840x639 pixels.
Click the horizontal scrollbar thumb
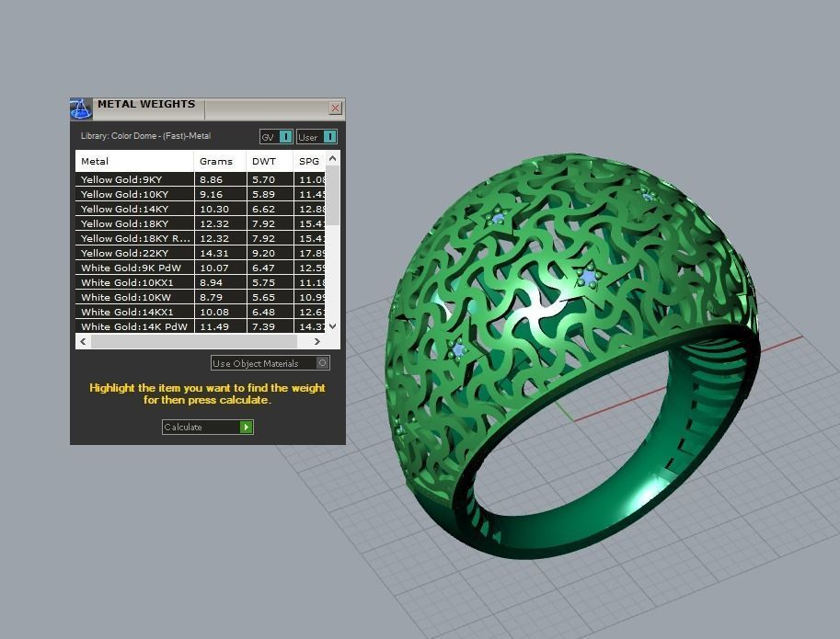[194, 341]
